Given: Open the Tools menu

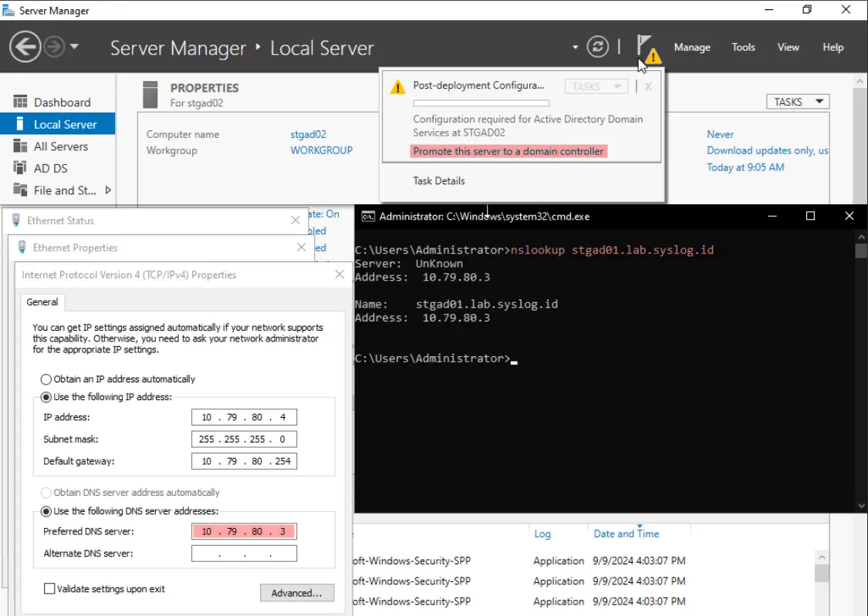Looking at the screenshot, I should tap(743, 48).
